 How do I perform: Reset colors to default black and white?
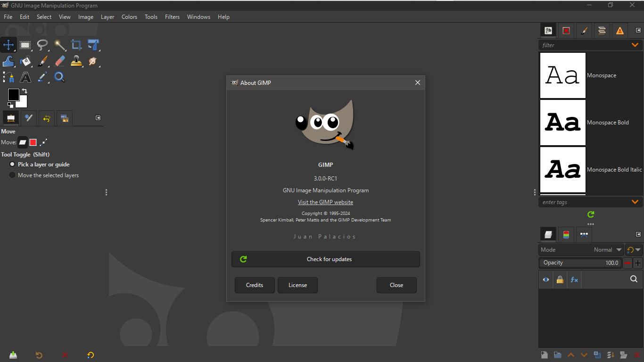coord(10,105)
